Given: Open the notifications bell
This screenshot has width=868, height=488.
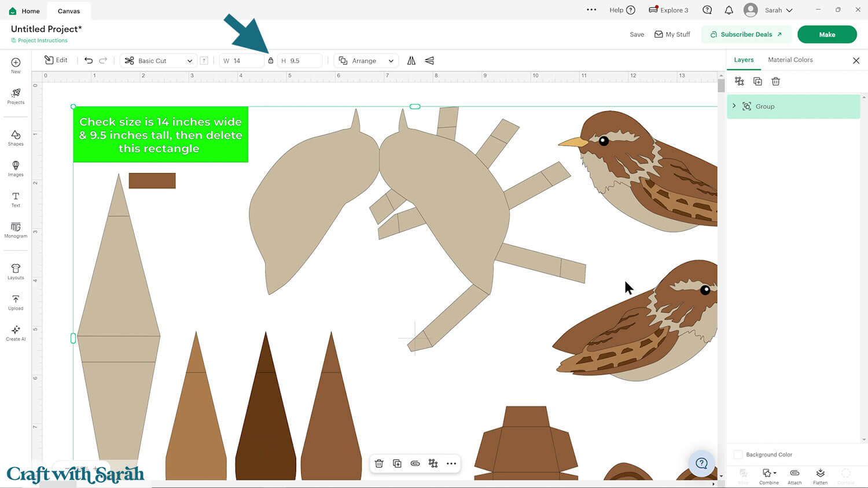Looking at the screenshot, I should point(729,10).
